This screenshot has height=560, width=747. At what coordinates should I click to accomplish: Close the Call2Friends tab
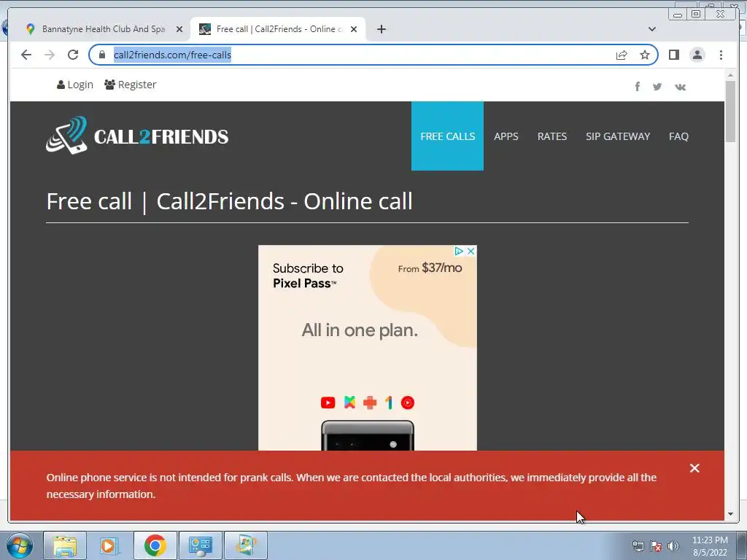[x=354, y=29]
